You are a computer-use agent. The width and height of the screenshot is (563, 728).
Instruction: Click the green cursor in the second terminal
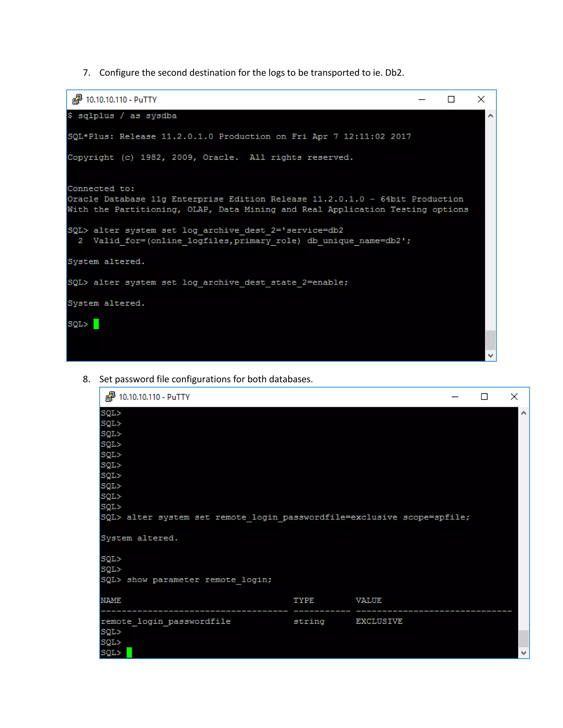tap(129, 653)
